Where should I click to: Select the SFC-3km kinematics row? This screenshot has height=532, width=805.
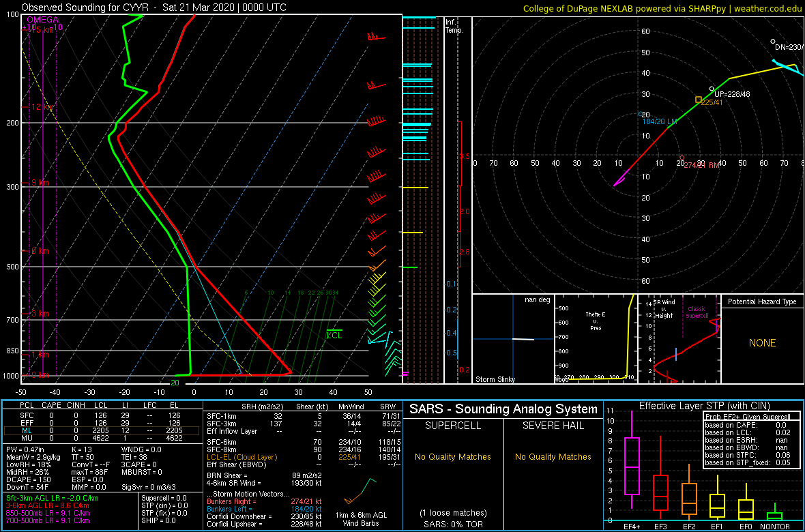303,423
